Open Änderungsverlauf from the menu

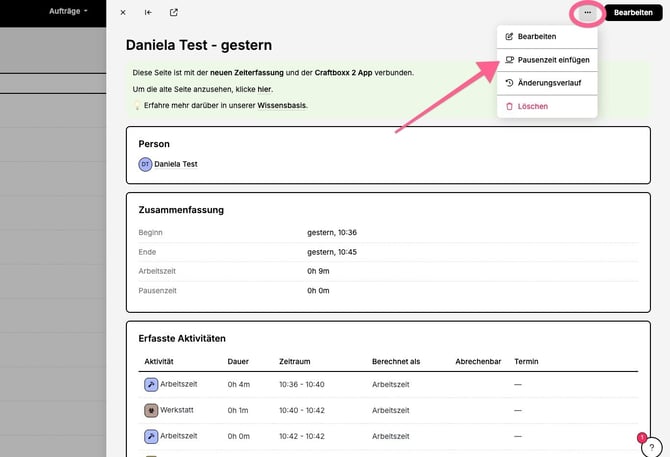click(549, 83)
